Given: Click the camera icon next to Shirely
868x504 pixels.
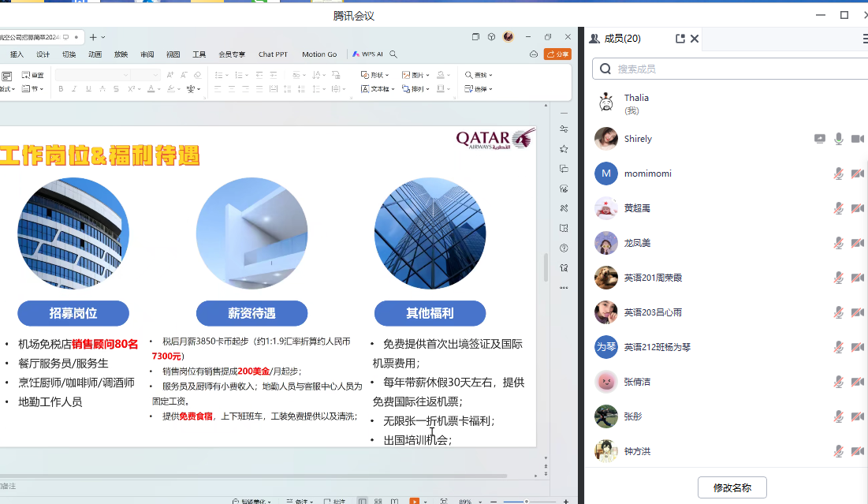Looking at the screenshot, I should (x=858, y=139).
